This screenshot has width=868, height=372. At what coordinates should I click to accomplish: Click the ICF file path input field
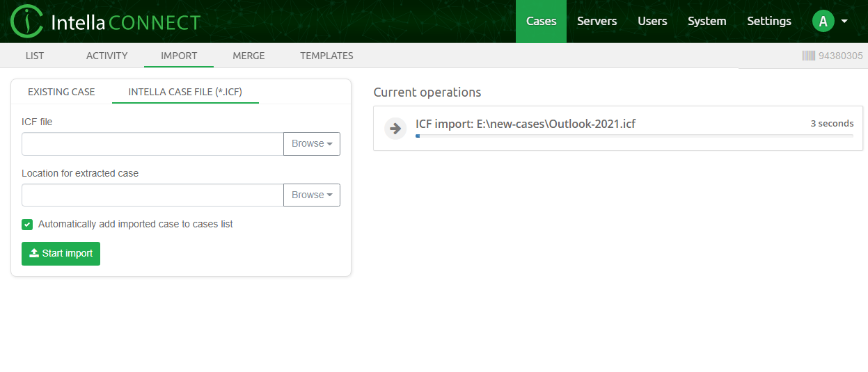152,144
